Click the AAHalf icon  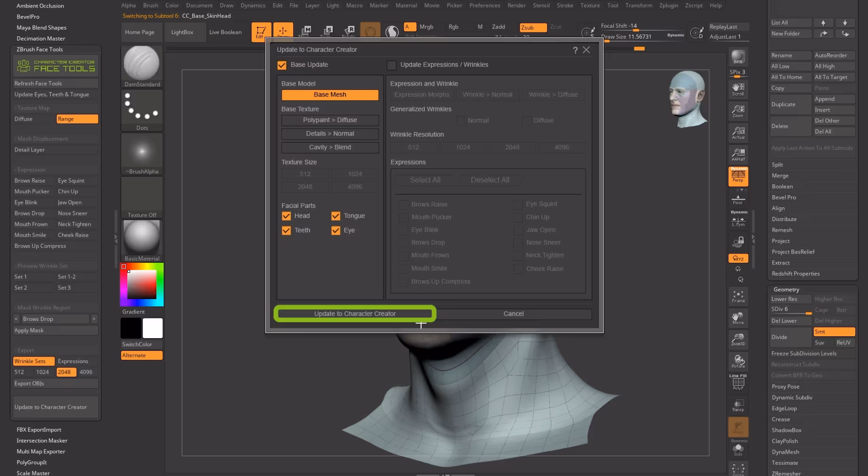(x=738, y=154)
